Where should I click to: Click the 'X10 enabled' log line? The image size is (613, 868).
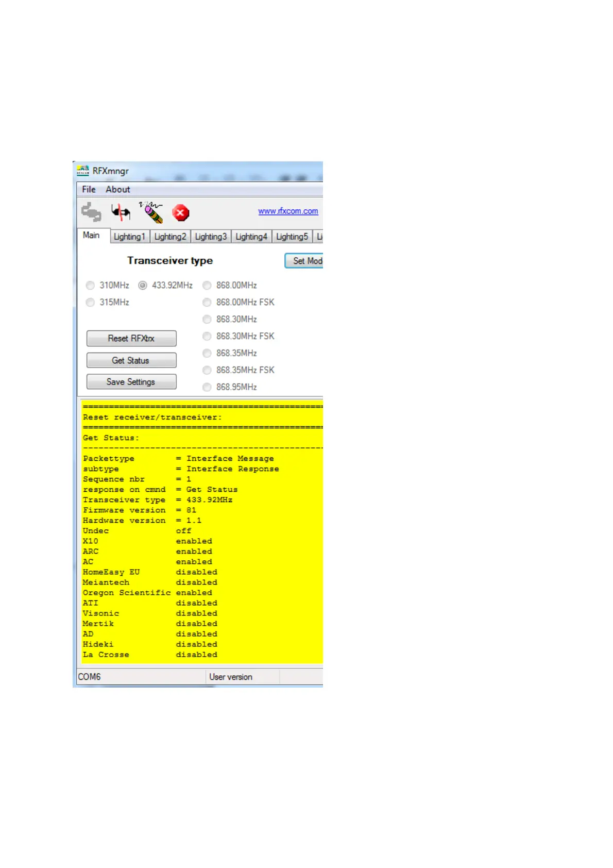point(147,541)
